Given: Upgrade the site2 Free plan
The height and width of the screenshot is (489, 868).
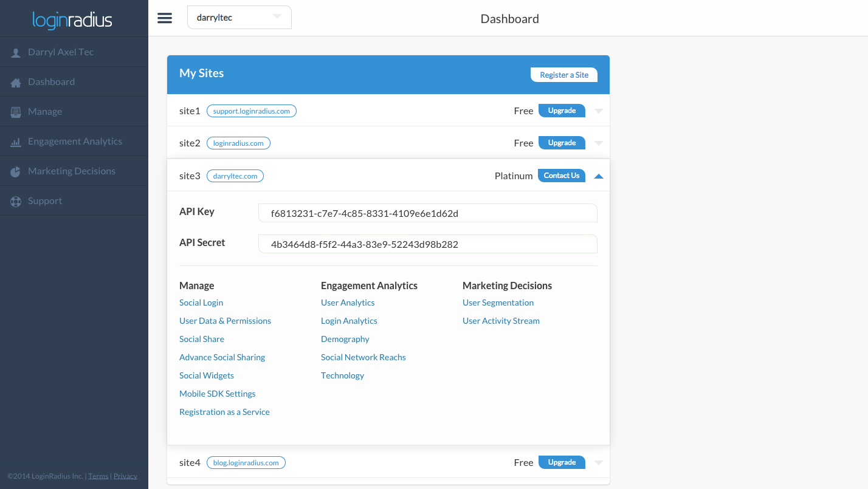Looking at the screenshot, I should pos(561,142).
